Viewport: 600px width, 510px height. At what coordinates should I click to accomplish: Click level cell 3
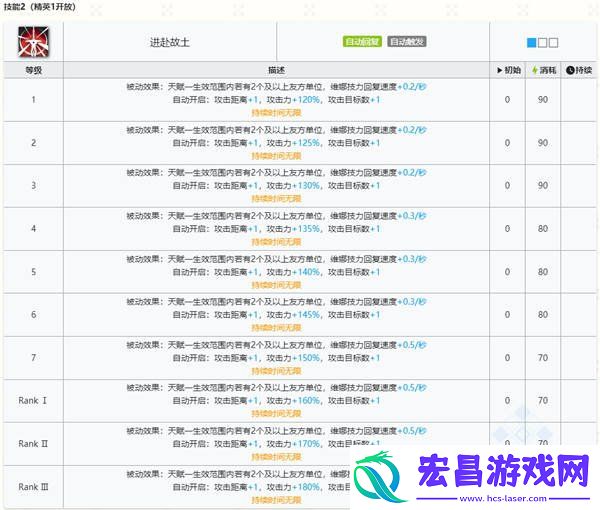33,186
